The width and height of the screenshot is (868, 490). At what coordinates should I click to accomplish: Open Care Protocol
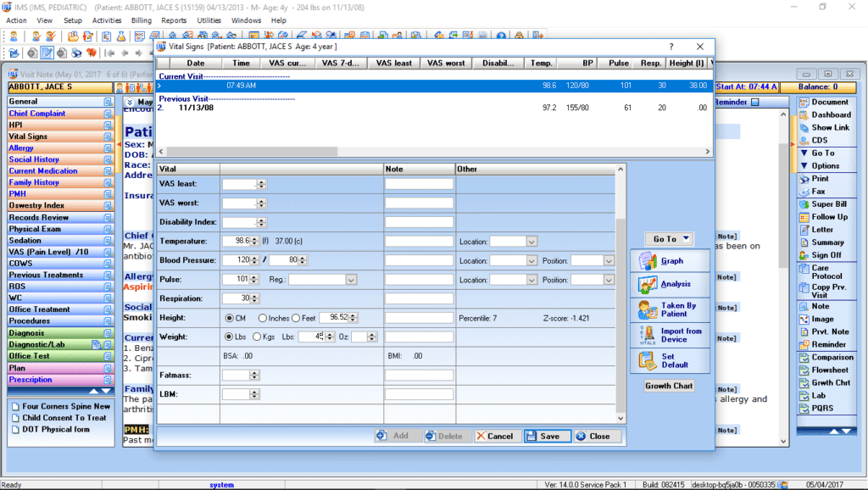click(826, 272)
